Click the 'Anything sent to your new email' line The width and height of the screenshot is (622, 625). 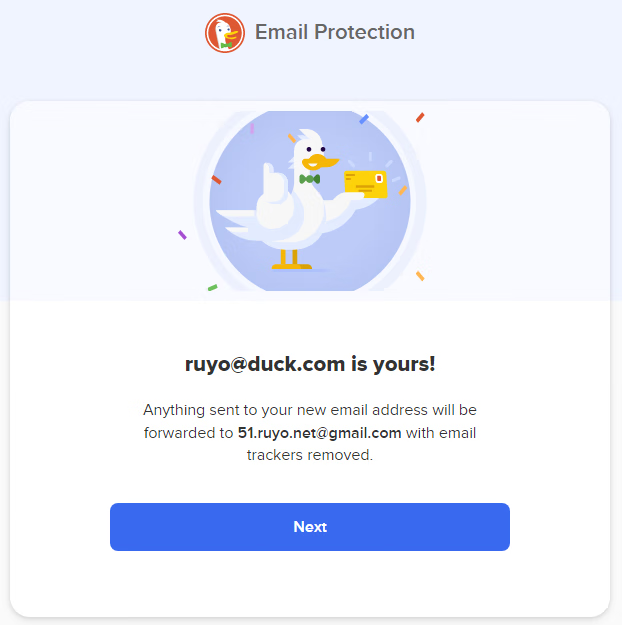click(310, 410)
